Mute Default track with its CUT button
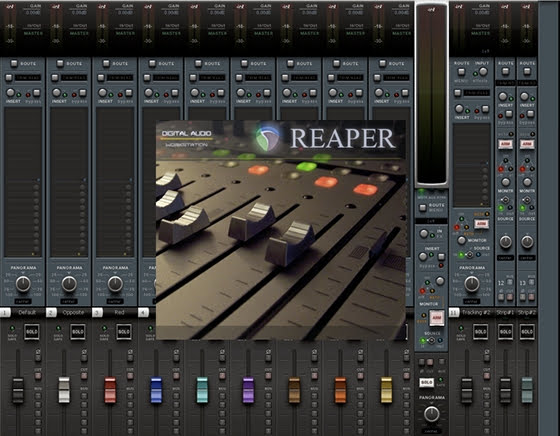The width and height of the screenshot is (560, 436). click(38, 376)
